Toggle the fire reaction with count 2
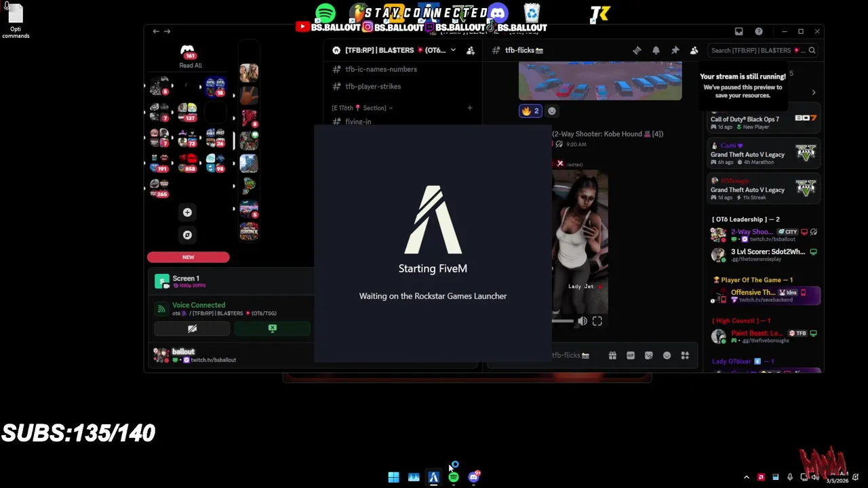868x488 pixels. 530,111
